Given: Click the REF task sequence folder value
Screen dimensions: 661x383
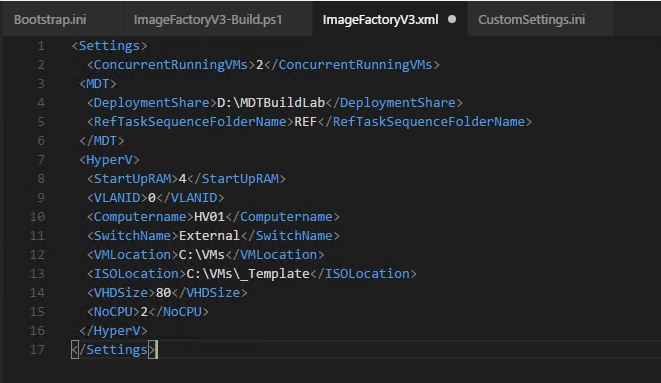Looking at the screenshot, I should [x=305, y=122].
